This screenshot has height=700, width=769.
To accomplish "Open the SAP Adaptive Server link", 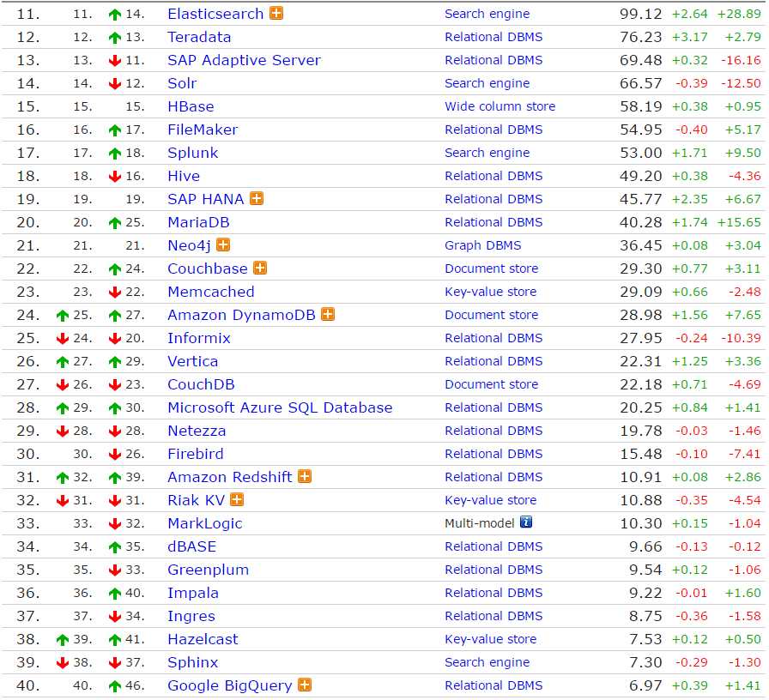I will [x=244, y=60].
